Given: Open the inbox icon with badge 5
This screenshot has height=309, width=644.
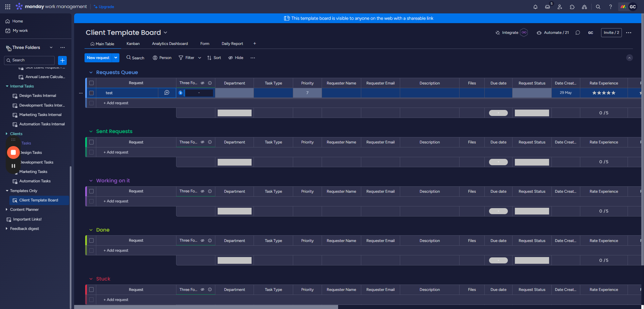Looking at the screenshot, I should click(548, 7).
